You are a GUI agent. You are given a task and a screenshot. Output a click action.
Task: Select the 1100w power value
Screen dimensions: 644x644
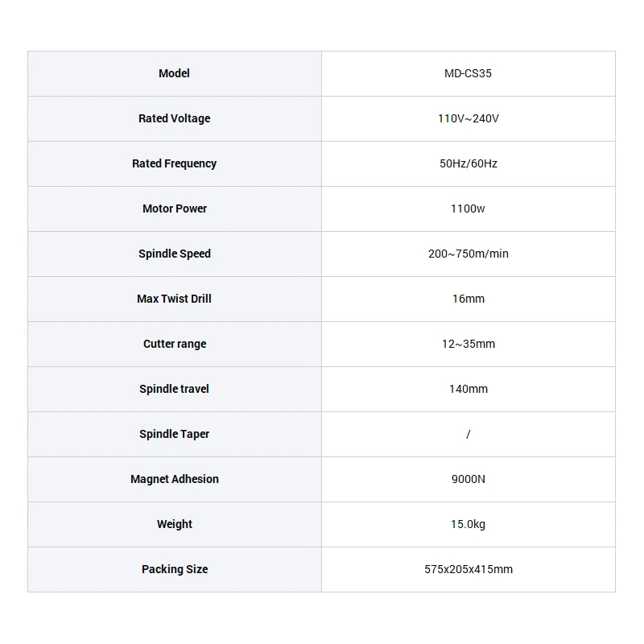[x=468, y=208]
